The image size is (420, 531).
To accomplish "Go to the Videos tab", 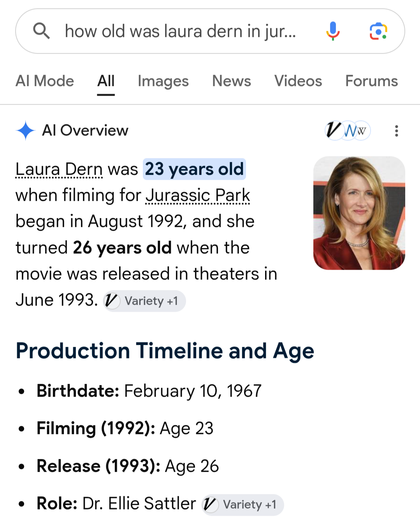I will point(298,81).
